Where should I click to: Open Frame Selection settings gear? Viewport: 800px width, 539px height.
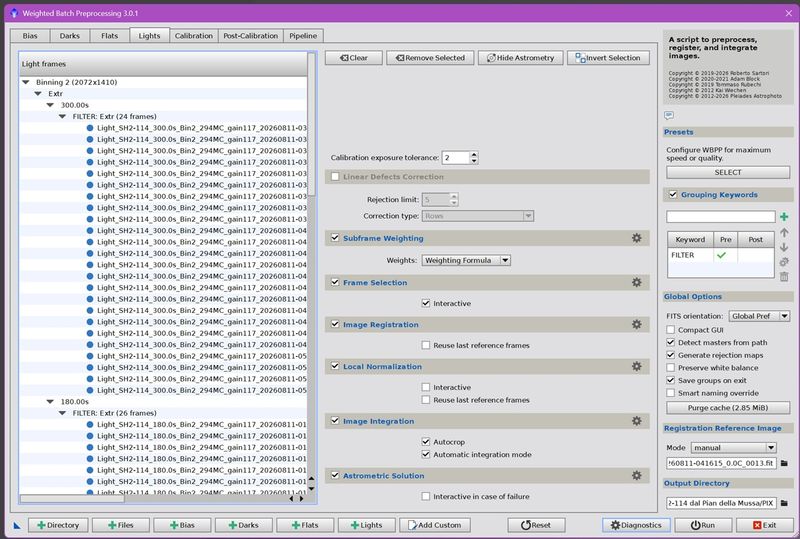pyautogui.click(x=636, y=282)
